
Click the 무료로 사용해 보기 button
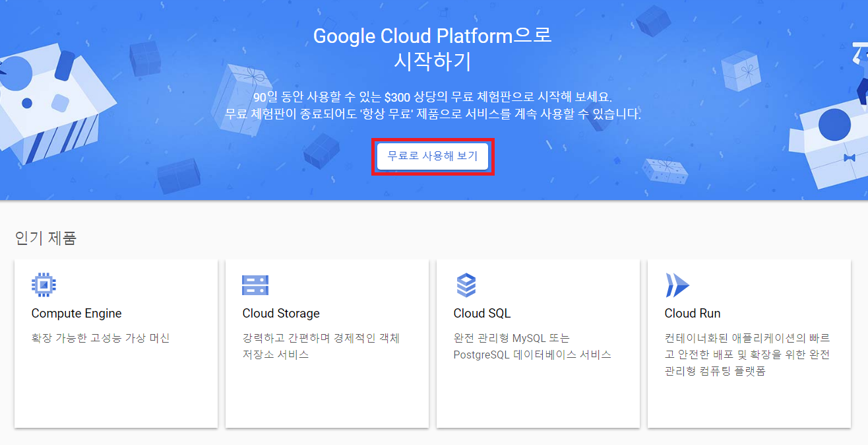pos(433,156)
